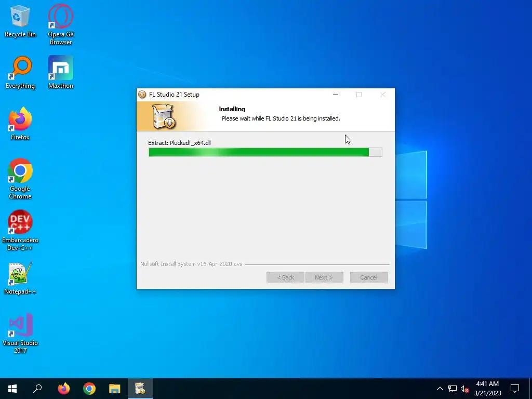
Task: Select the Opera GX Browser shortcut
Action: point(61,24)
